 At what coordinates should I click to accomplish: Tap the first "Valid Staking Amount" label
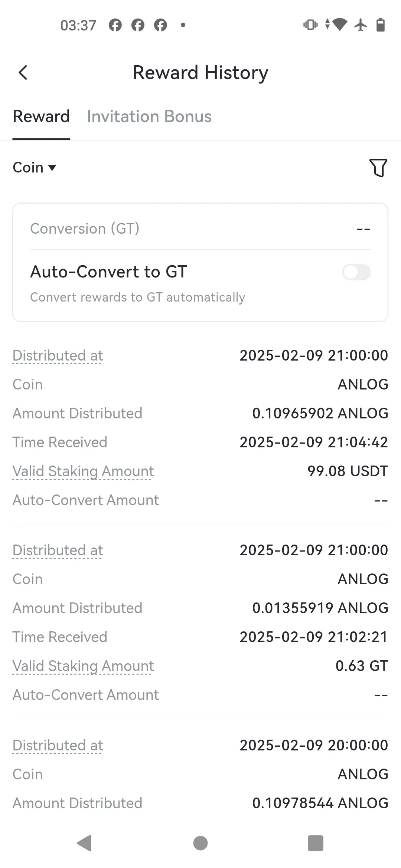coord(83,471)
